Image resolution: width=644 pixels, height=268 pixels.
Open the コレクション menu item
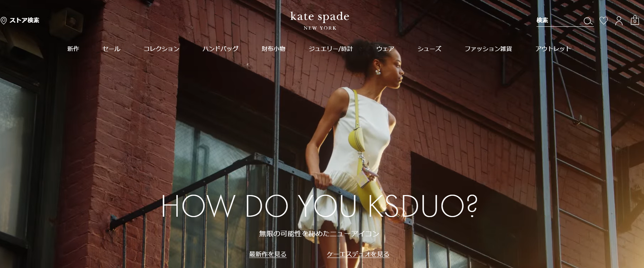coord(161,49)
